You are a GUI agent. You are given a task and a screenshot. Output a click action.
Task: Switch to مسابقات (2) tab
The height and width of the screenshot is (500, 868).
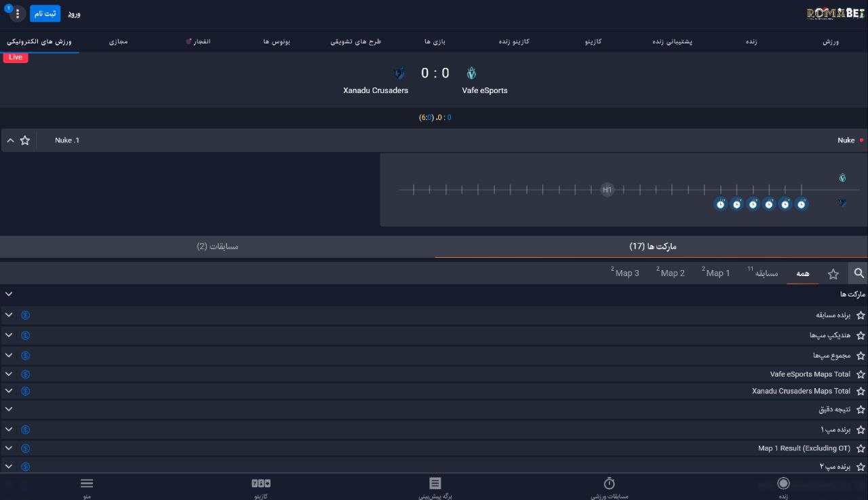coord(218,246)
